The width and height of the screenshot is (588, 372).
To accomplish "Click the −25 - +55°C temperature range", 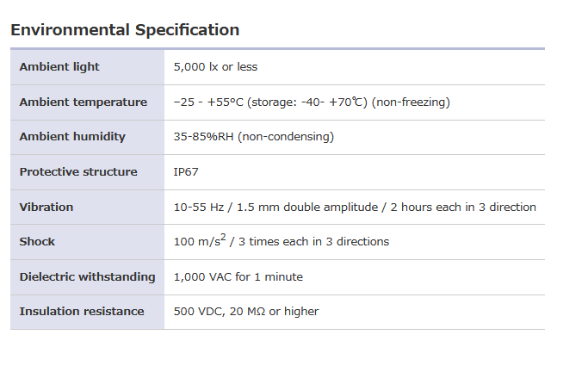I will [208, 102].
